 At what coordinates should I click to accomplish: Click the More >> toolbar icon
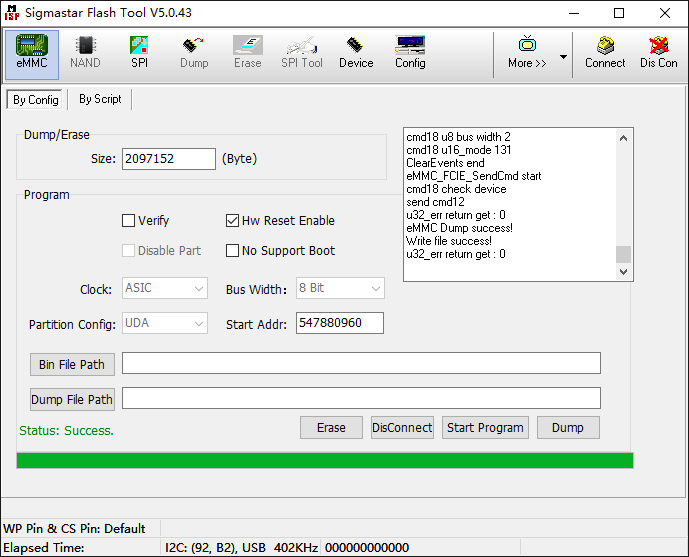pyautogui.click(x=527, y=53)
